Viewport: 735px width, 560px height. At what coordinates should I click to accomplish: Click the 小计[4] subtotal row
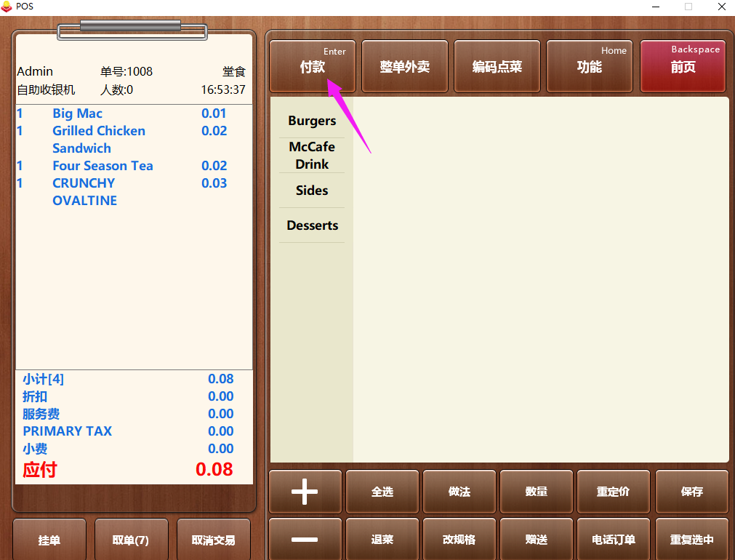click(134, 379)
